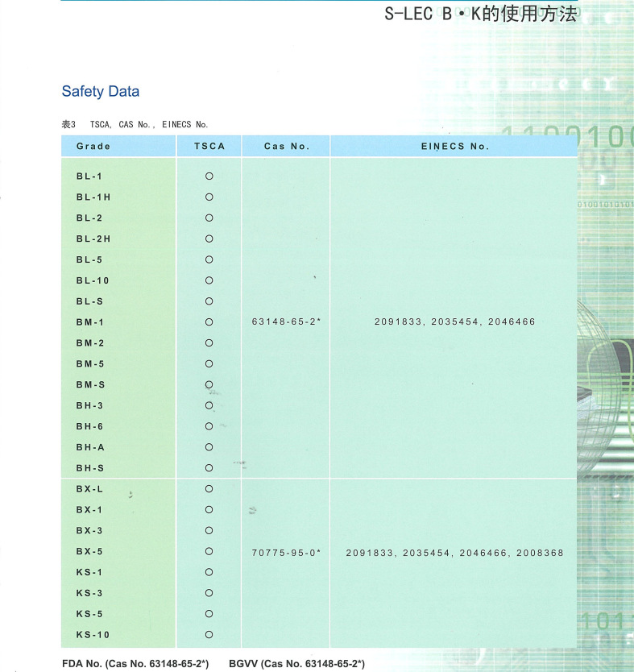Click the Safety Data heading
The width and height of the screenshot is (634, 672).
point(100,91)
